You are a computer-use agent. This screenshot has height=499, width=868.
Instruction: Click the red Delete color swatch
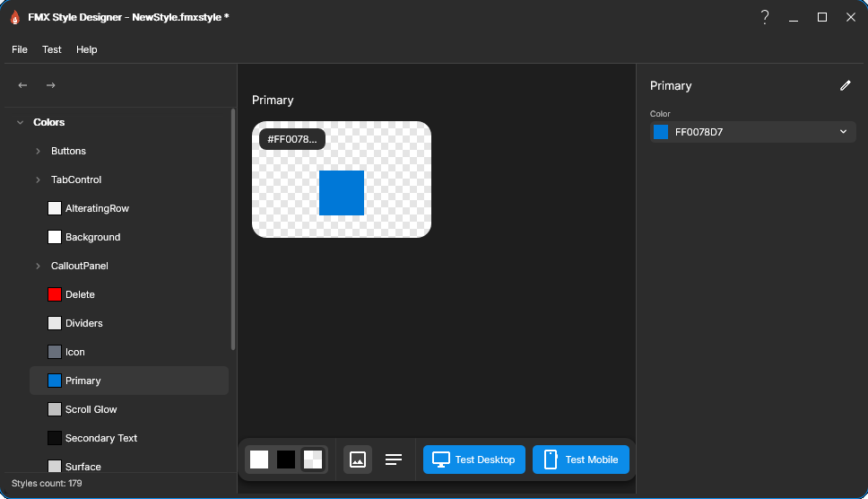[54, 294]
